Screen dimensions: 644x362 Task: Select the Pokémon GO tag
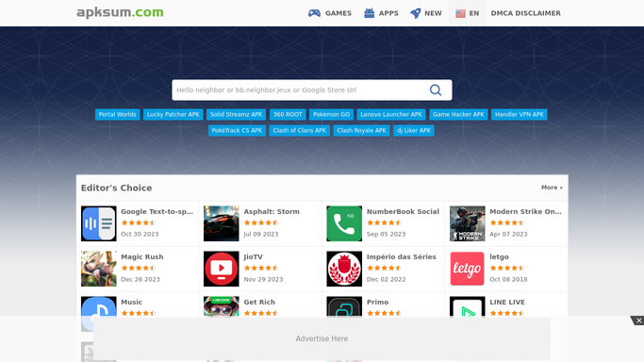coord(332,114)
